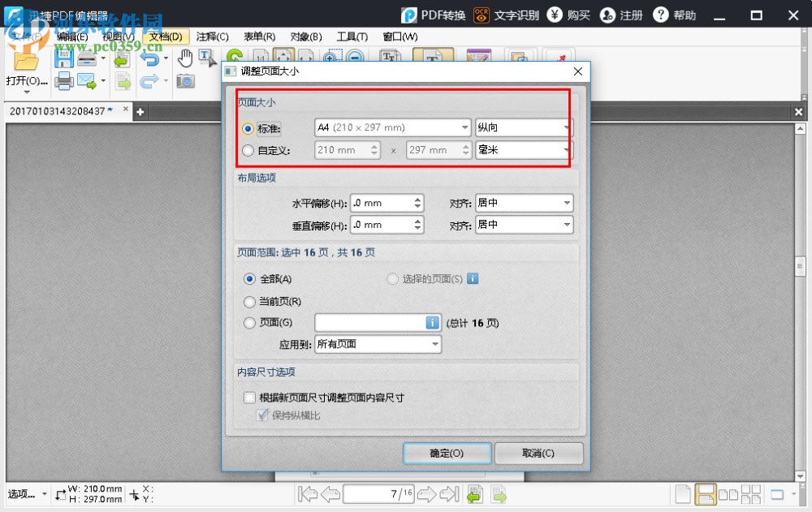Open the 文档(D) menu
This screenshot has width=812, height=512.
pos(165,37)
